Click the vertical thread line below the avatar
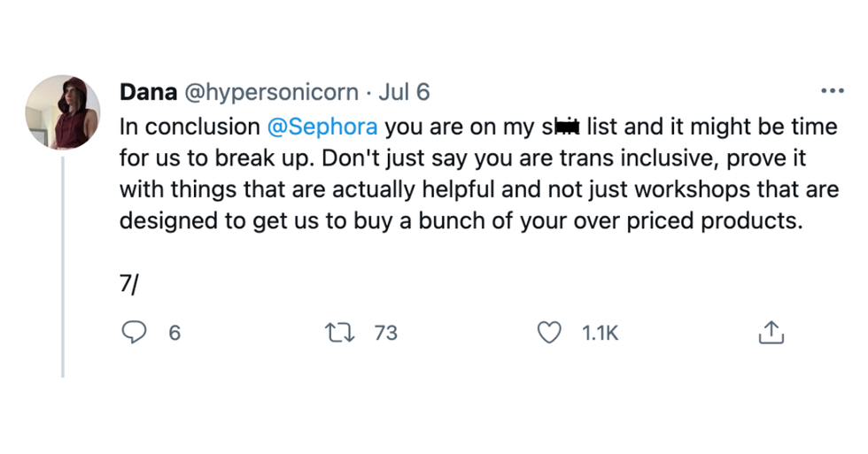The height and width of the screenshot is (454, 868). pos(62,265)
